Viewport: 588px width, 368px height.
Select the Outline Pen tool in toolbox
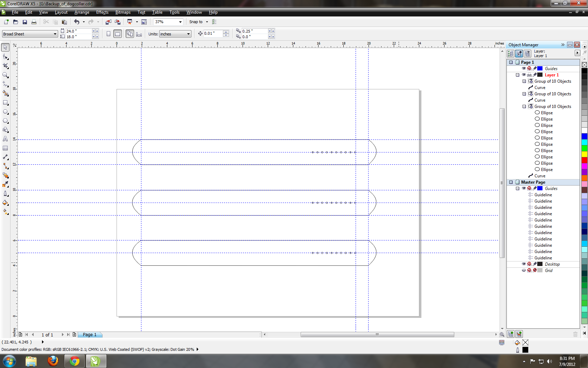(x=5, y=193)
